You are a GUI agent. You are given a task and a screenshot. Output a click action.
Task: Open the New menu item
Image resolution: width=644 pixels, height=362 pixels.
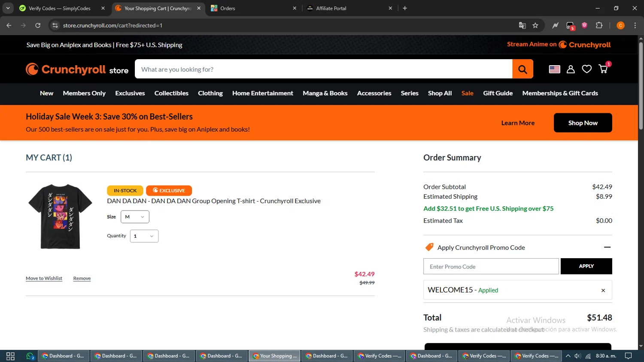[x=47, y=93]
